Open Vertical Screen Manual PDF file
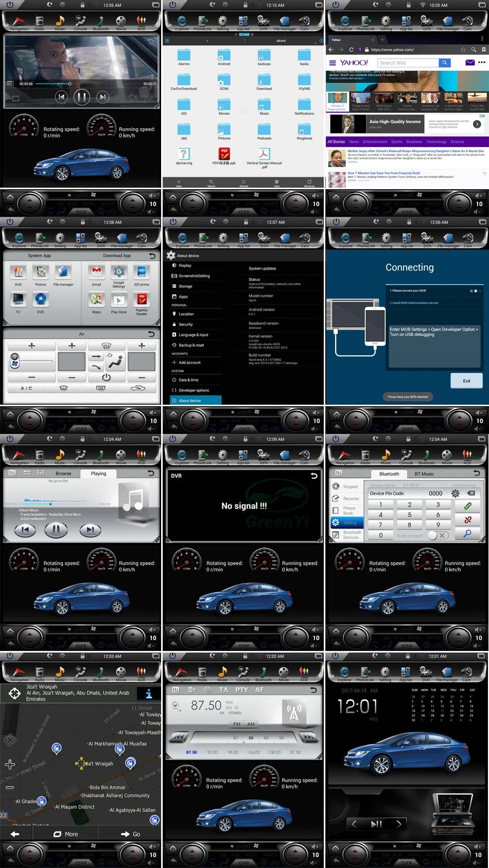 tap(264, 155)
